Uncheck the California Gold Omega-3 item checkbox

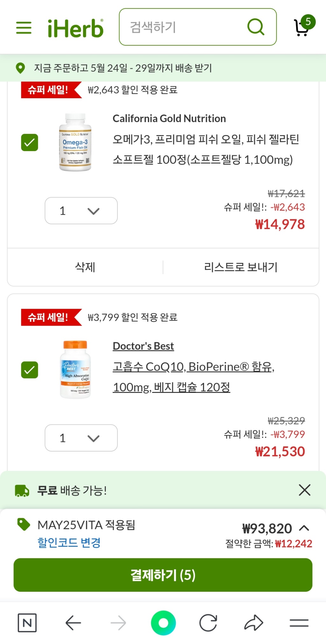[30, 142]
